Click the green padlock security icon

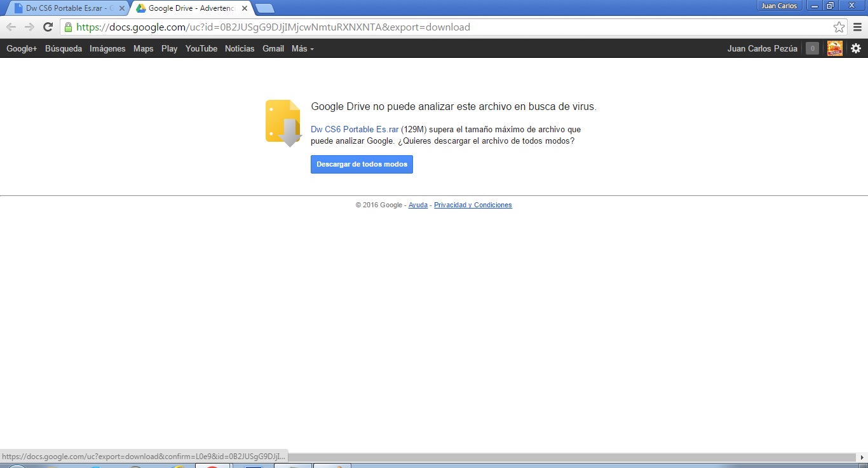pyautogui.click(x=68, y=27)
